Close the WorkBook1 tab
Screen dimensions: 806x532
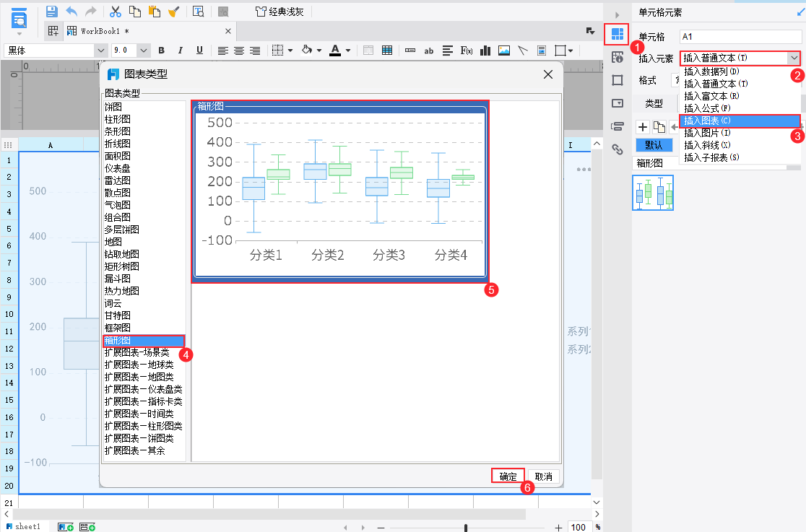[x=228, y=31]
